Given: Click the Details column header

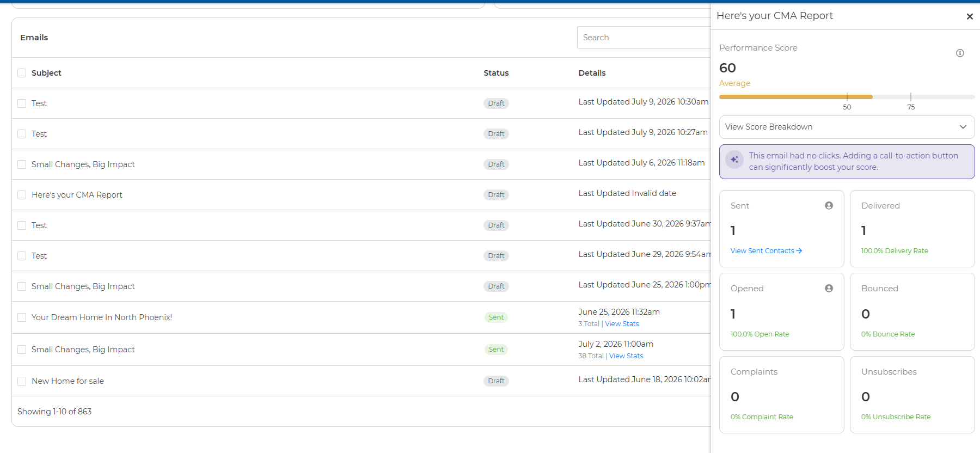Looking at the screenshot, I should point(592,73).
